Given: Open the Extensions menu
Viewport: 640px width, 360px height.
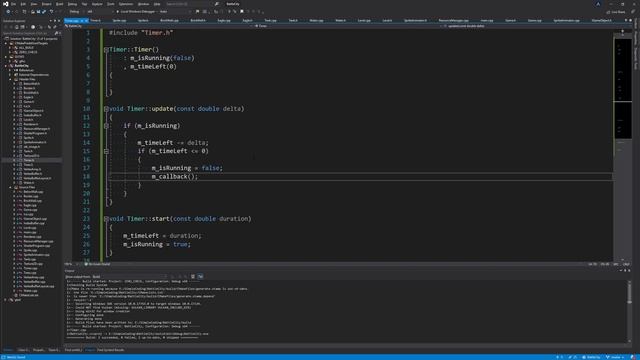Looking at the screenshot, I should 126,4.
